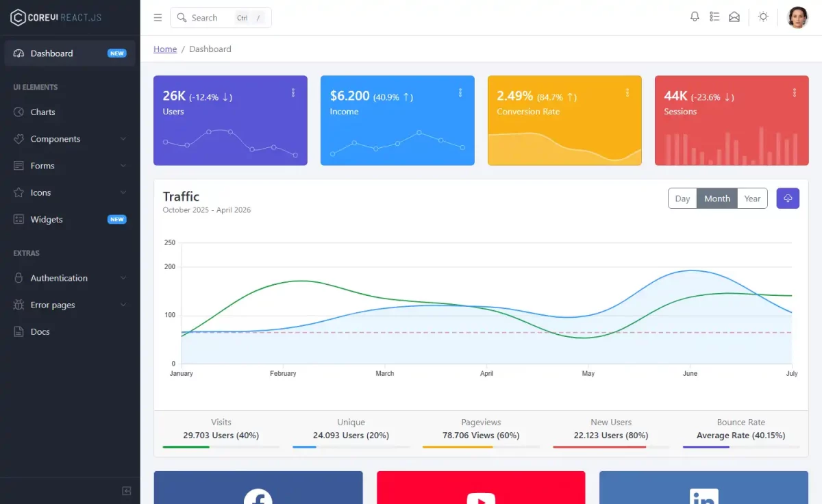The width and height of the screenshot is (822, 504).
Task: Click the Authentication lock icon in sidebar
Action: pyautogui.click(x=18, y=278)
